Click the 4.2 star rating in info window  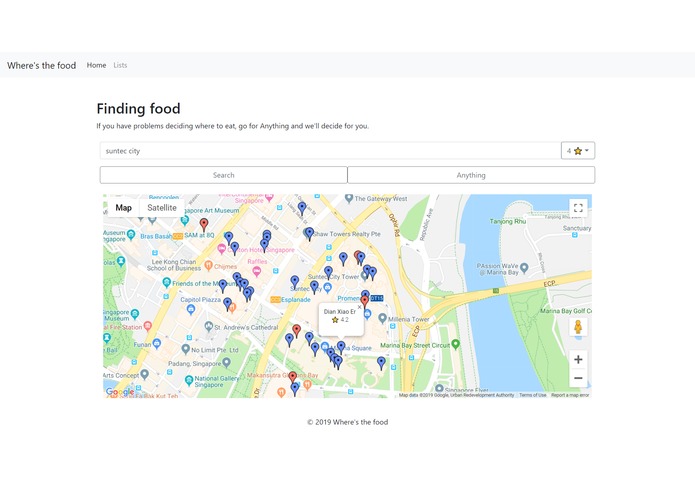click(x=340, y=320)
